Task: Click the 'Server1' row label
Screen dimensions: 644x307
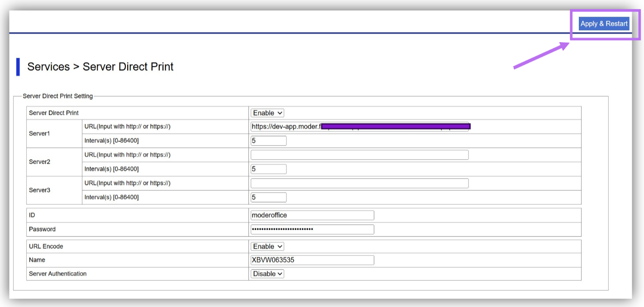Action: coord(39,134)
